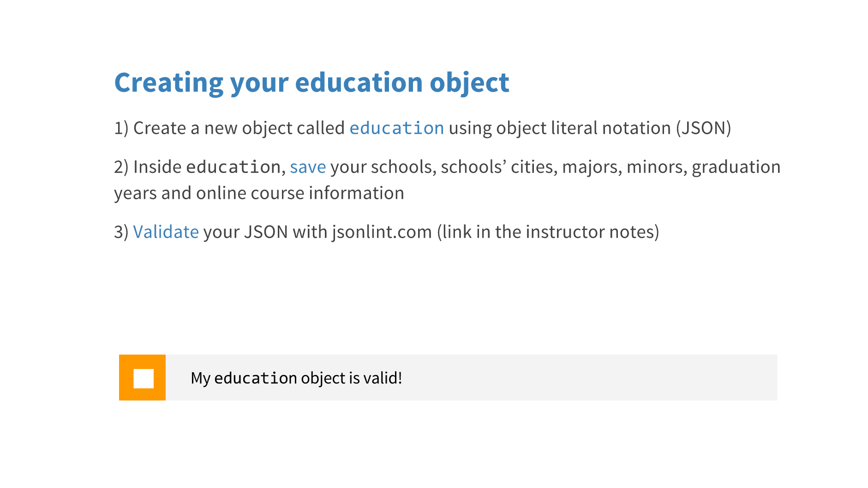Click the "object literal notation" phrase
The image size is (868, 488).
pyautogui.click(x=583, y=128)
